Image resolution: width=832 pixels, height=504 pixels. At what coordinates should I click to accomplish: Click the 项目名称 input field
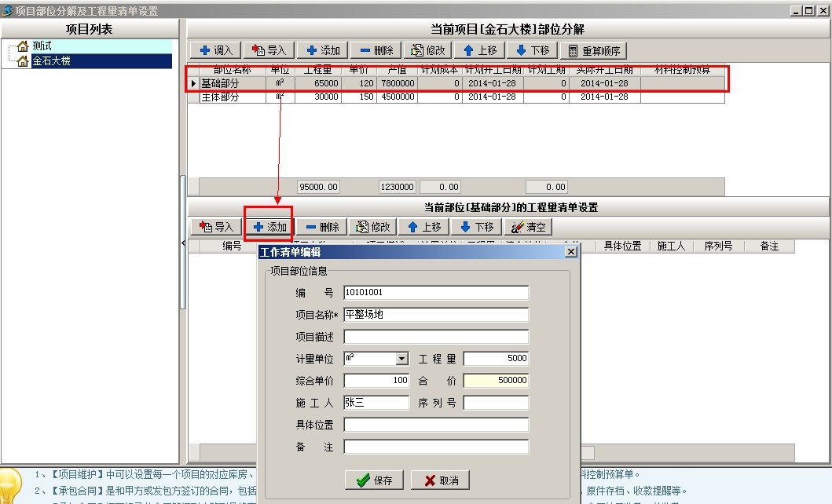(x=436, y=315)
